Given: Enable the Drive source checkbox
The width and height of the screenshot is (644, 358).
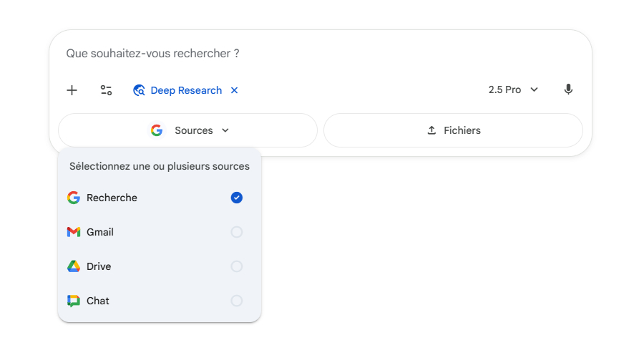Looking at the screenshot, I should [237, 266].
